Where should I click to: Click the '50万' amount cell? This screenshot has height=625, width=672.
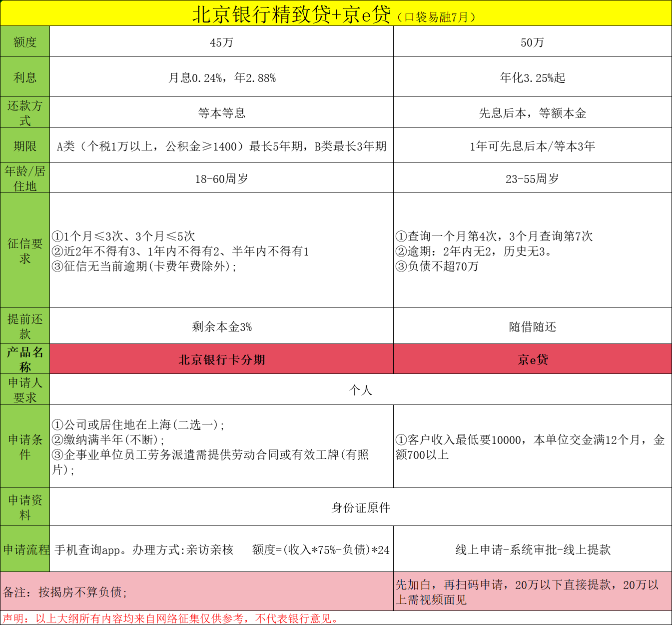[532, 42]
